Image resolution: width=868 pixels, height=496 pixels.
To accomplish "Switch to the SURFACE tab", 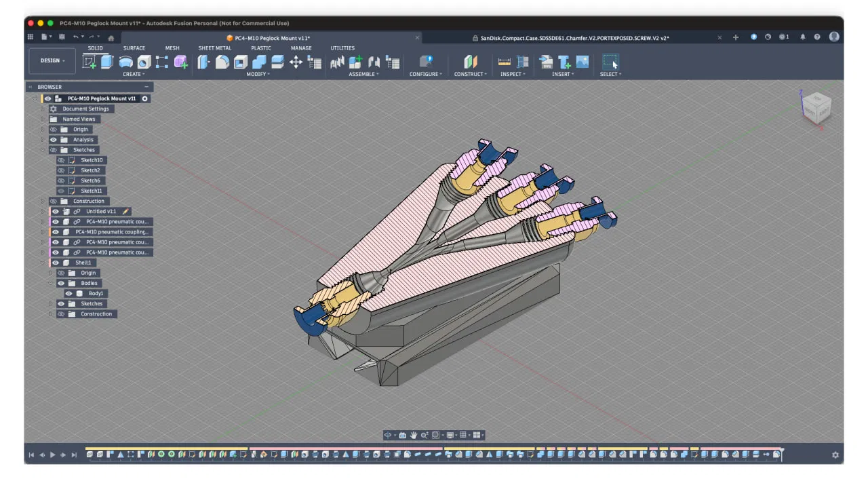I will coord(134,48).
